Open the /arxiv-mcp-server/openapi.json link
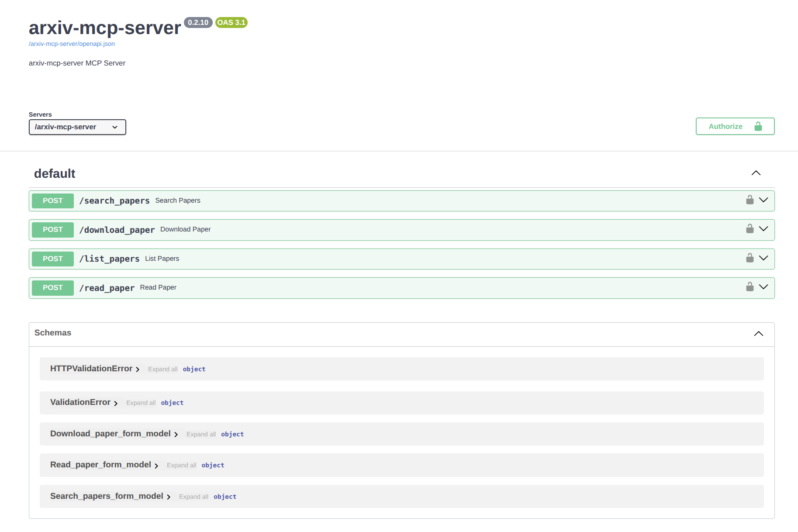The width and height of the screenshot is (798, 532). coord(72,44)
